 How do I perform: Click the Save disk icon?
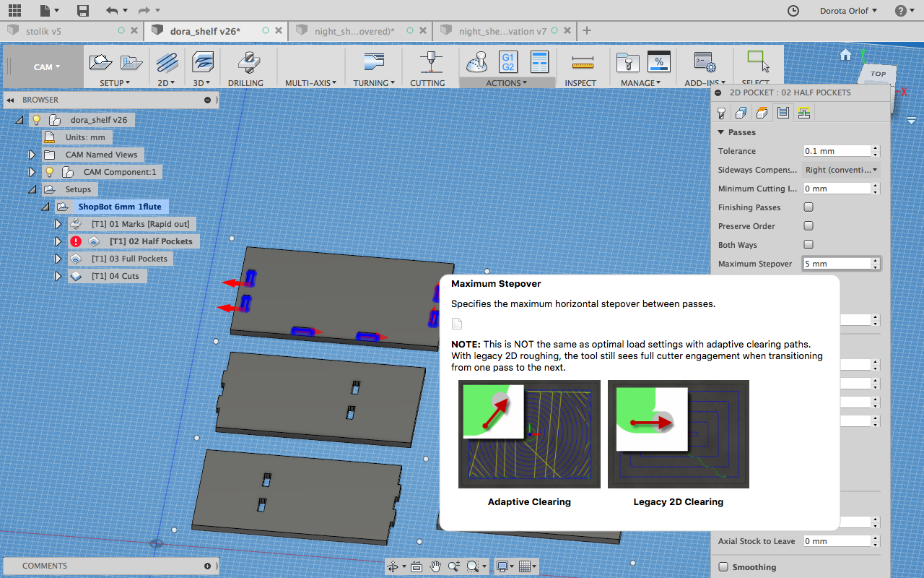point(83,11)
